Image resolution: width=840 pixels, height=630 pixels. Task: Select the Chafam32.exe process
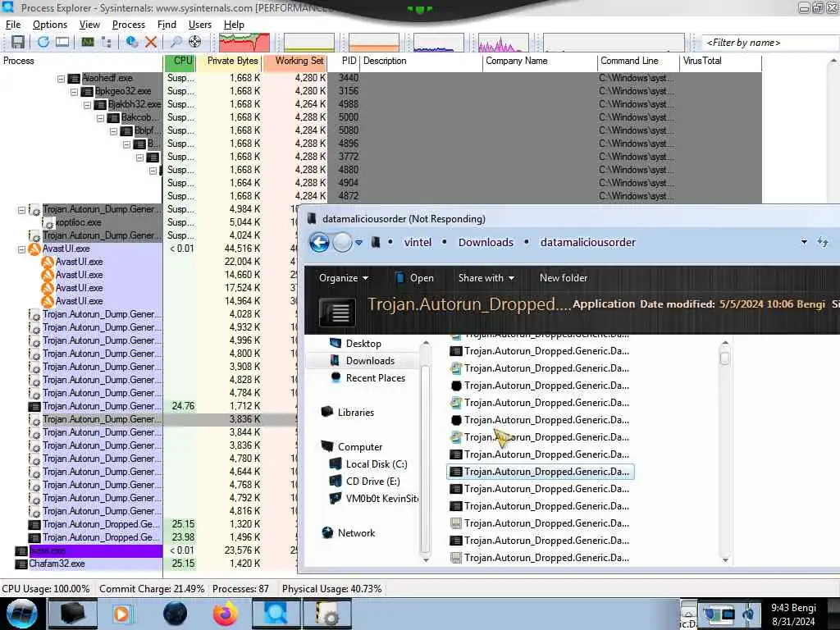click(x=57, y=564)
